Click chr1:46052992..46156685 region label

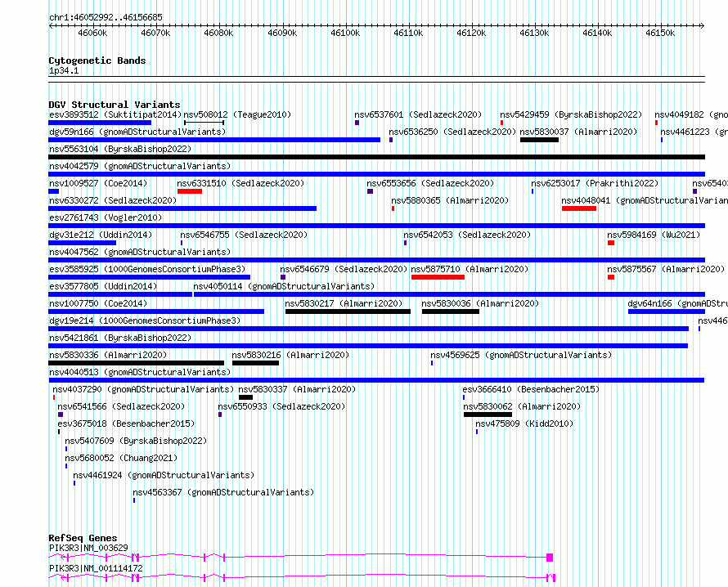106,18
